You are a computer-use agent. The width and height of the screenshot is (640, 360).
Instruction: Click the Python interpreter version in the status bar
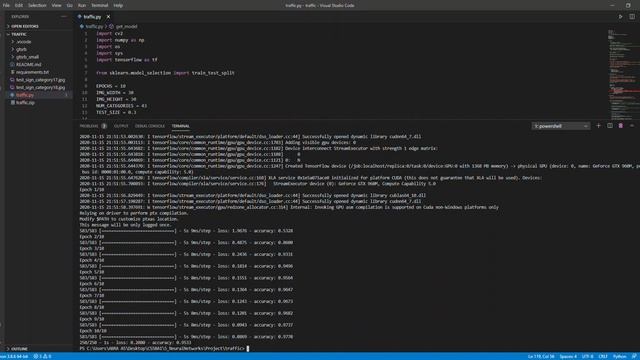click(x=14, y=356)
